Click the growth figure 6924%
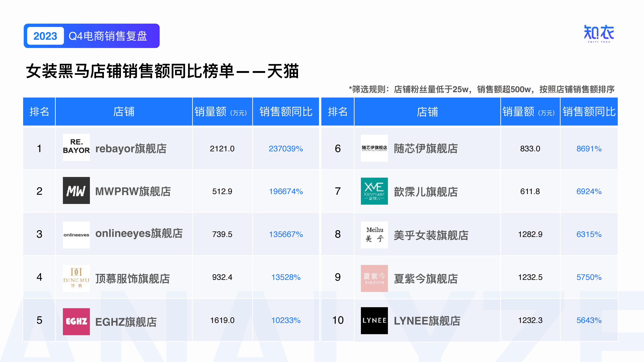The image size is (644, 362). 589,191
